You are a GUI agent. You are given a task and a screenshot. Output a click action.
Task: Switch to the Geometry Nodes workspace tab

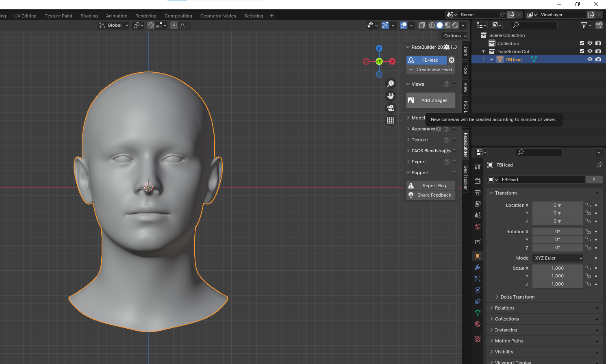218,16
